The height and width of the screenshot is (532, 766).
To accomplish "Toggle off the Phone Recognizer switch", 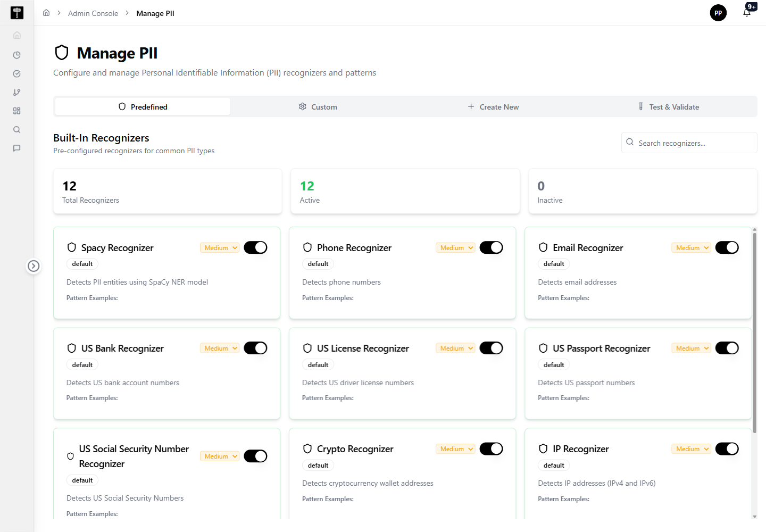I will [491, 247].
